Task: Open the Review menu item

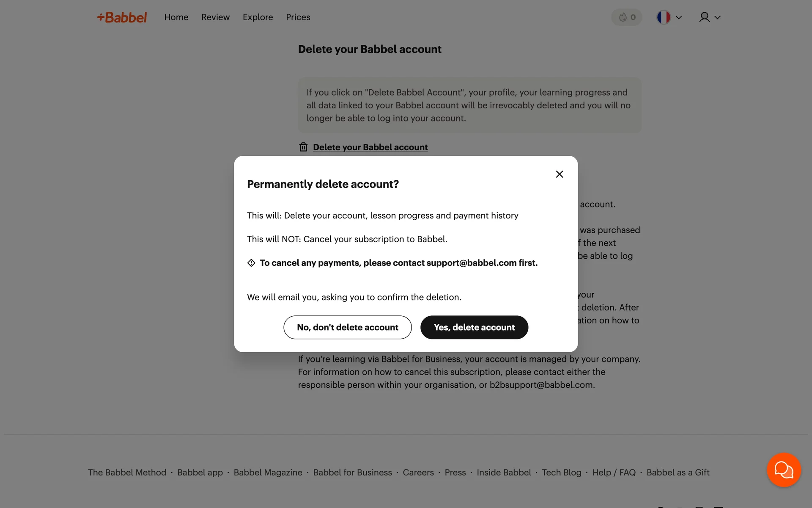Action: pos(215,17)
